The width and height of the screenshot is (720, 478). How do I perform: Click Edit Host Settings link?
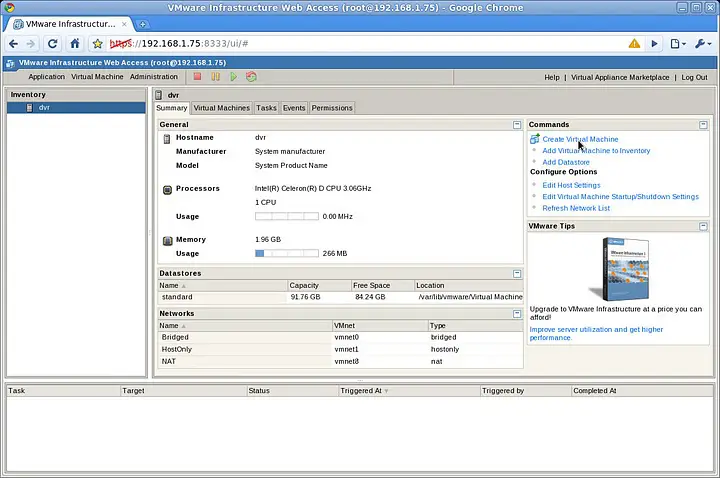571,185
